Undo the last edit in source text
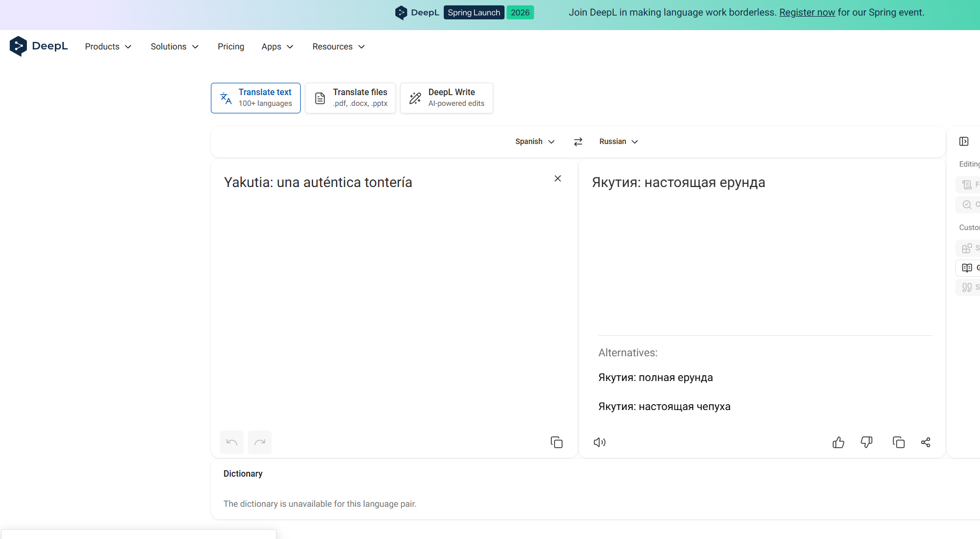Screen dimensions: 980x539 click(x=232, y=442)
